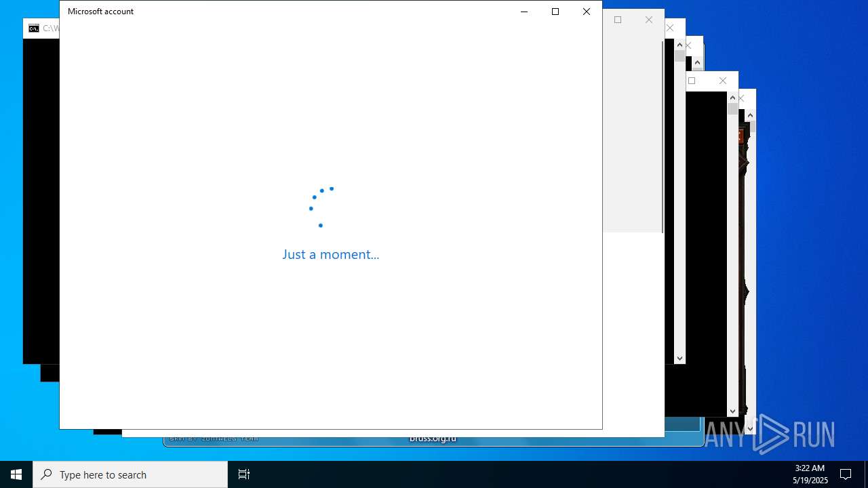Click scroll-down arrow of second-from-right console window

pyautogui.click(x=732, y=411)
